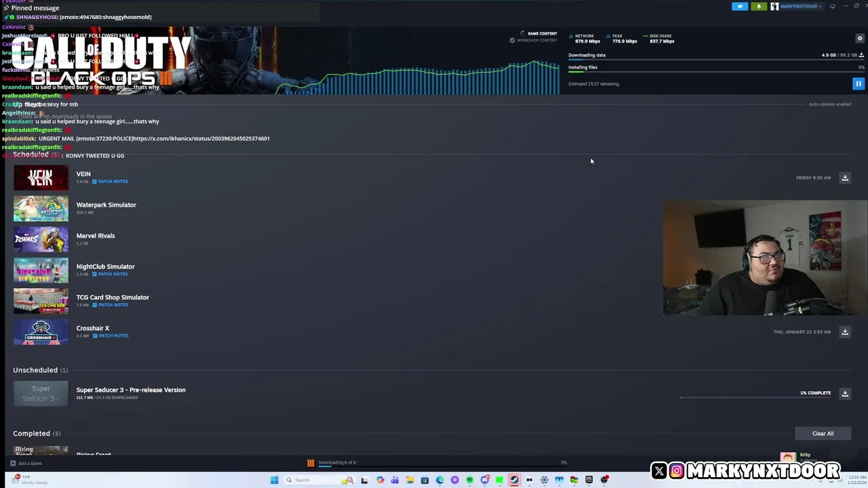Click the NightClub Simulator title
This screenshot has width=868, height=488.
coord(106,266)
